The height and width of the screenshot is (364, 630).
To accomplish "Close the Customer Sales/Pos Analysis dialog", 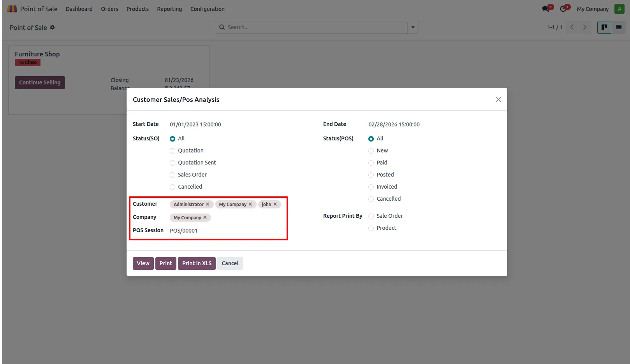I will pos(498,100).
